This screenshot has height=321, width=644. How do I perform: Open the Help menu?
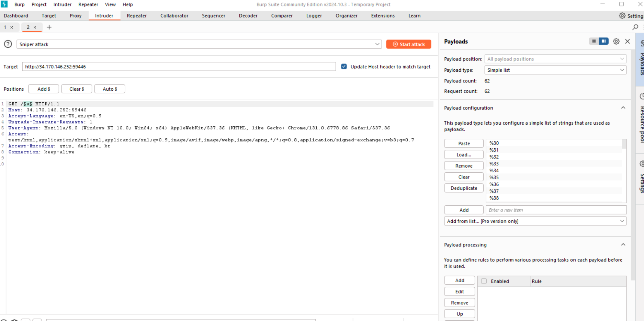coord(128,4)
